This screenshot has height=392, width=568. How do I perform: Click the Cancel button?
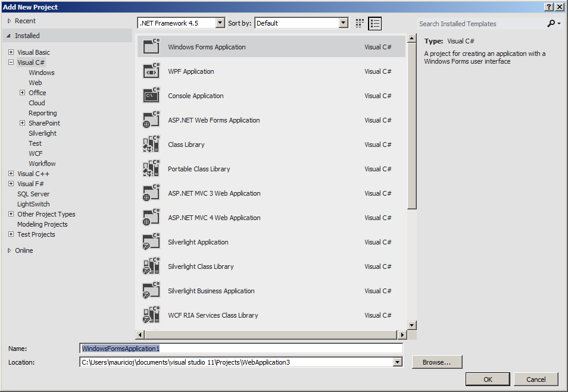pyautogui.click(x=536, y=380)
